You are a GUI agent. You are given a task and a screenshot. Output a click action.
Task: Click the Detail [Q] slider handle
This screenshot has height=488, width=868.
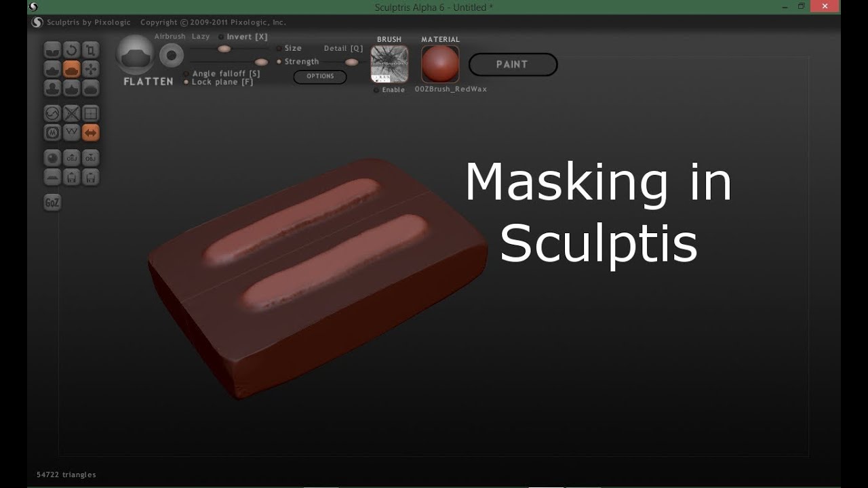[x=351, y=62]
